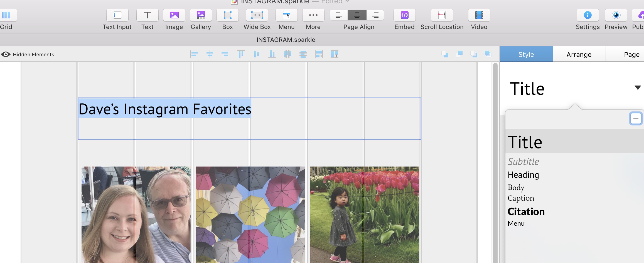Choose the Menu text style
The image size is (644, 263).
(x=516, y=223)
